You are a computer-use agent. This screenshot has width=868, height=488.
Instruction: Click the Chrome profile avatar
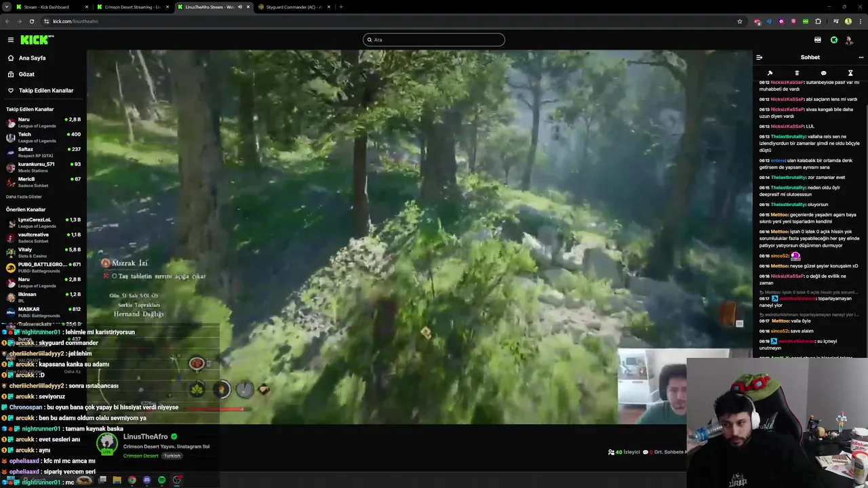click(x=848, y=21)
